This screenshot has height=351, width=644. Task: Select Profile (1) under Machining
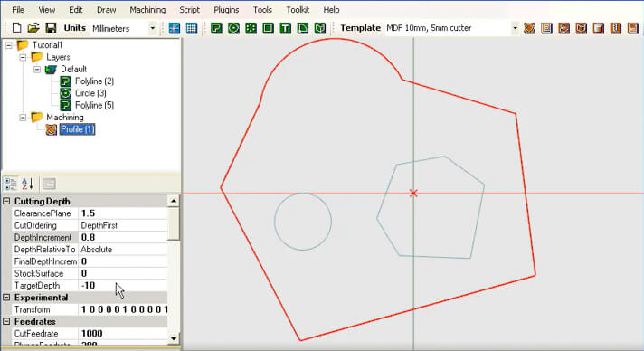(x=78, y=129)
